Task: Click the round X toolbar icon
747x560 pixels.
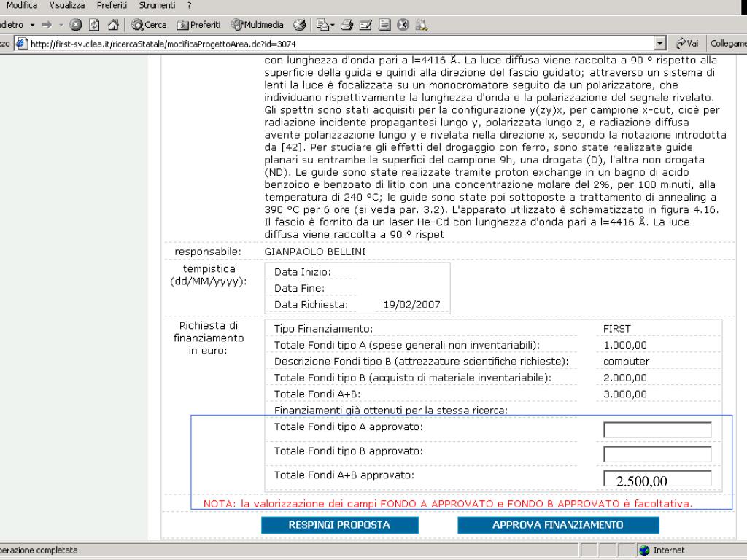Action: pos(403,25)
